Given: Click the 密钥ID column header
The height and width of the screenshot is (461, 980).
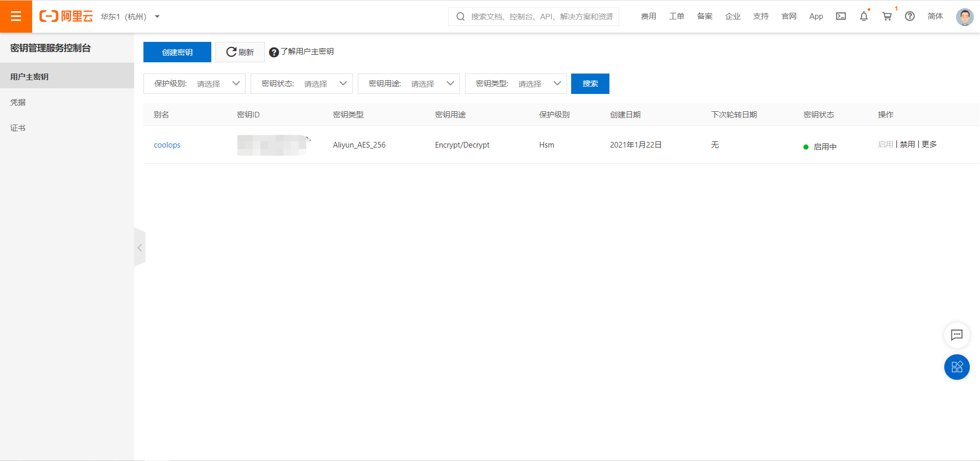Looking at the screenshot, I should (x=248, y=115).
